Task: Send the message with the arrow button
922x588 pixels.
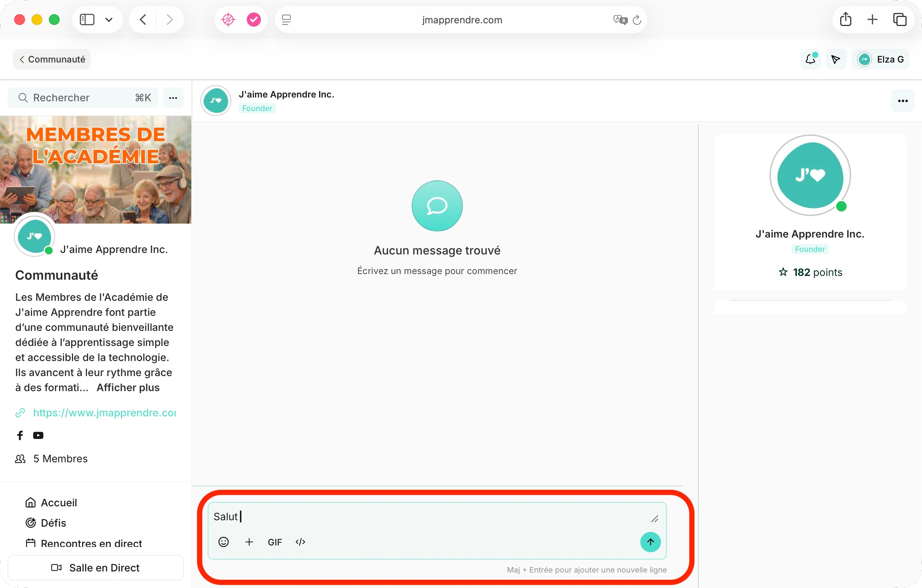Action: [x=650, y=542]
